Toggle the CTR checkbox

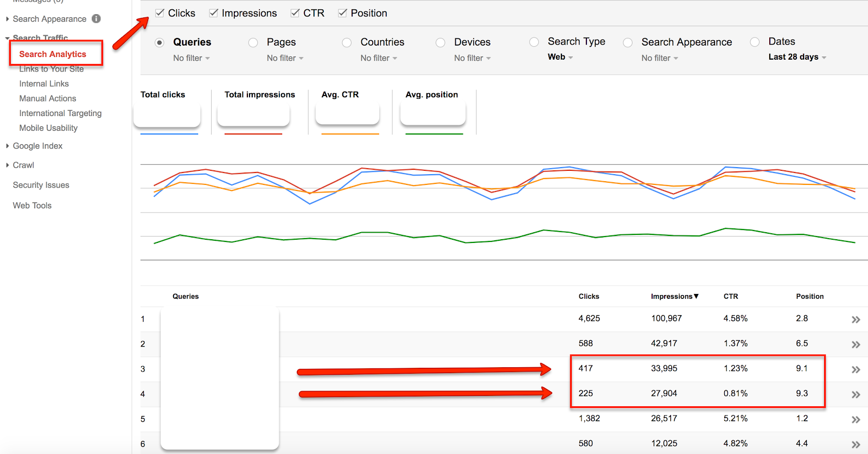point(295,13)
